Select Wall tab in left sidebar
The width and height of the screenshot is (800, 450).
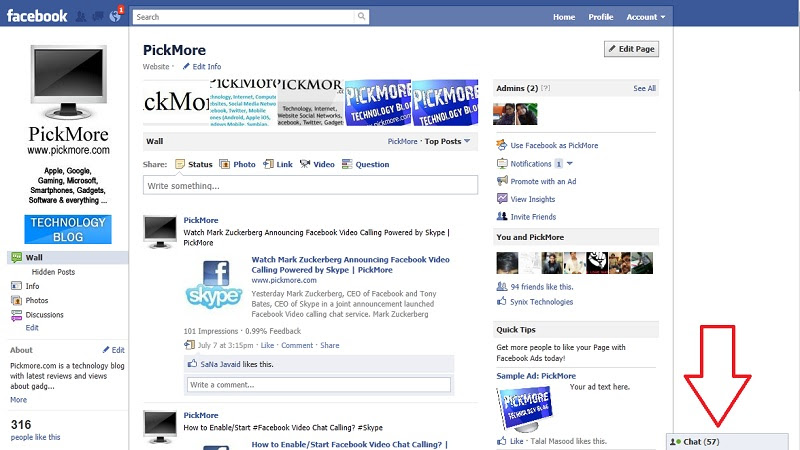pos(67,257)
